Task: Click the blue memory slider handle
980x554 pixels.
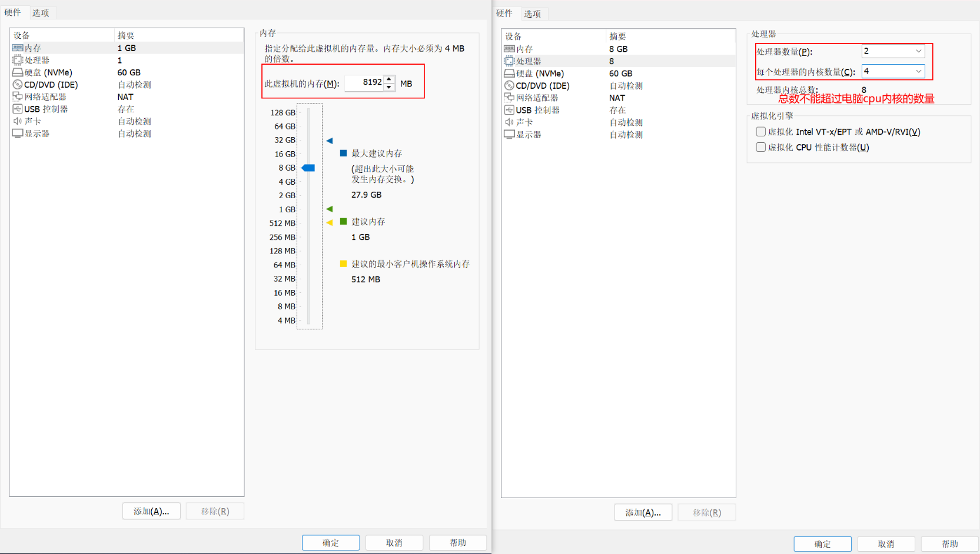Action: pos(308,168)
